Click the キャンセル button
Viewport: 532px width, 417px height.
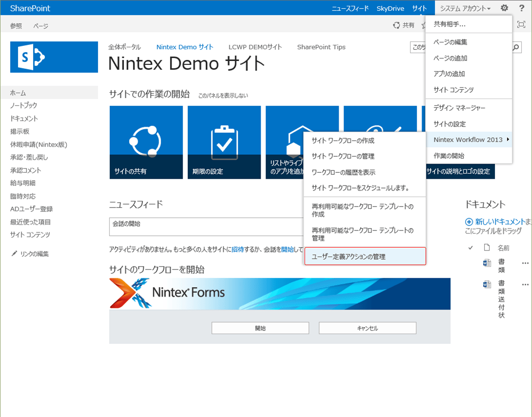(x=368, y=328)
